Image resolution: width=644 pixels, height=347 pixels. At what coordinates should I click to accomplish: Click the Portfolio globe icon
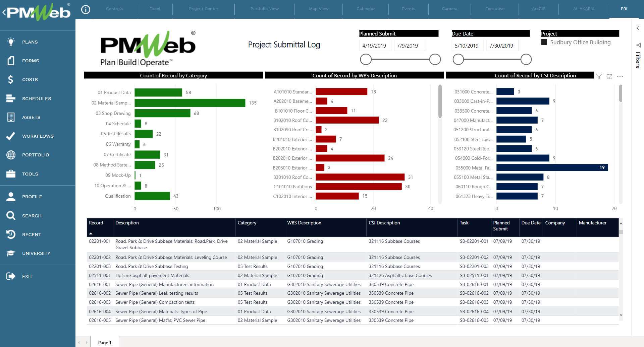coord(10,155)
